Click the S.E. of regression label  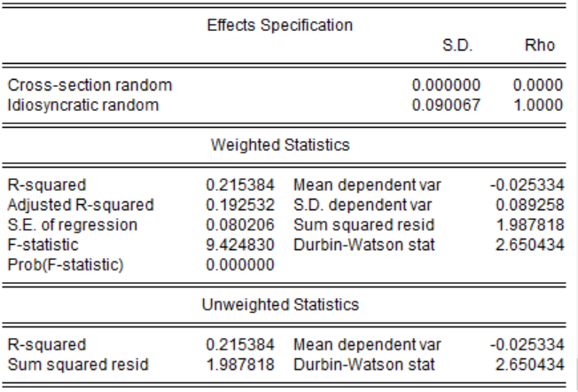click(73, 224)
